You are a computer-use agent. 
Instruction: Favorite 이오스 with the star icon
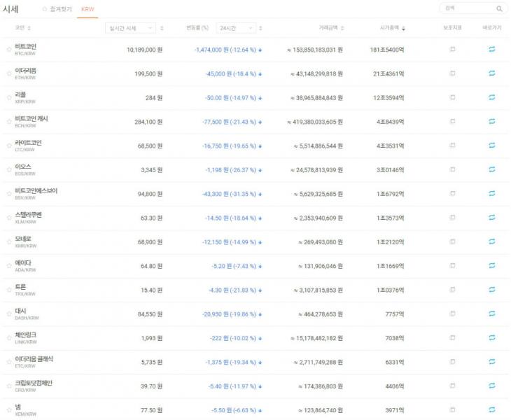(x=9, y=170)
